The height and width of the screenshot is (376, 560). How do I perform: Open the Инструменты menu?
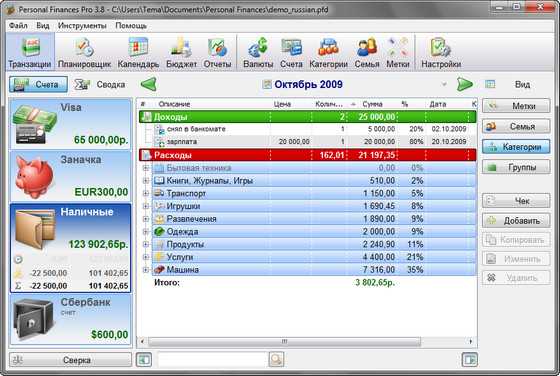coord(82,26)
